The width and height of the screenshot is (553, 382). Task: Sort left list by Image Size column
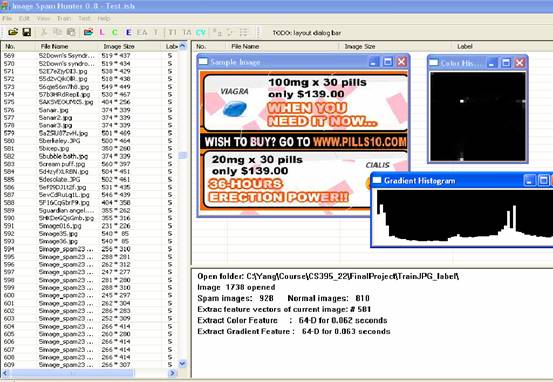point(130,46)
